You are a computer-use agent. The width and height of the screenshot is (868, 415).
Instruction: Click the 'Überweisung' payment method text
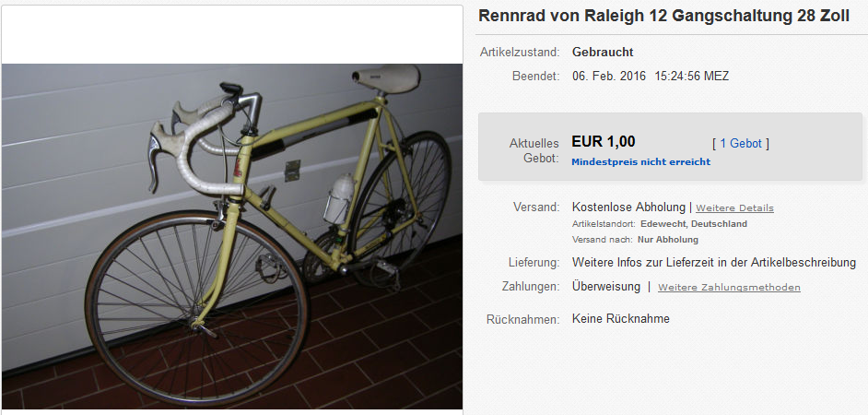606,287
